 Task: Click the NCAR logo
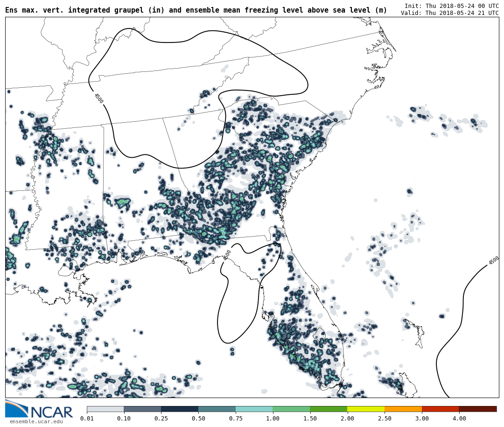pyautogui.click(x=39, y=409)
